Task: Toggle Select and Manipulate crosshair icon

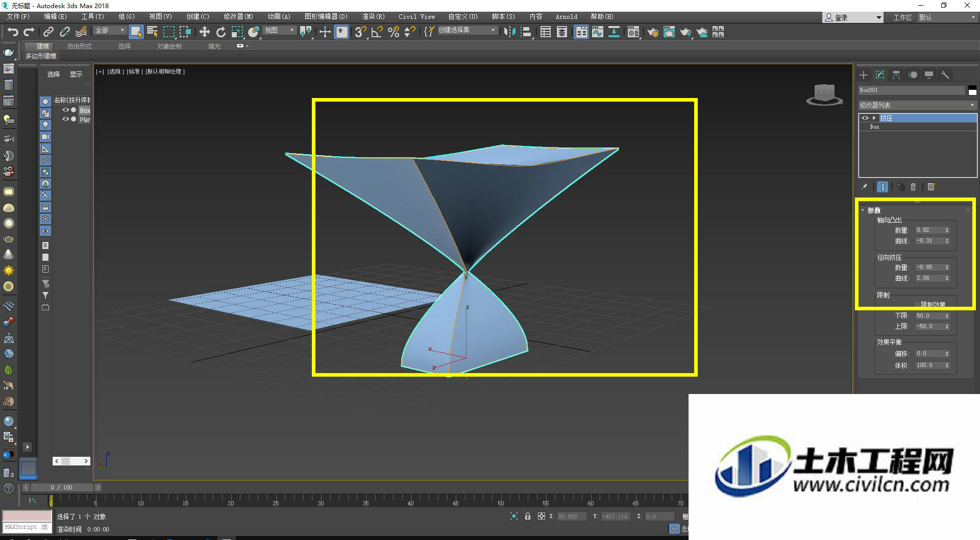Action: tap(325, 32)
